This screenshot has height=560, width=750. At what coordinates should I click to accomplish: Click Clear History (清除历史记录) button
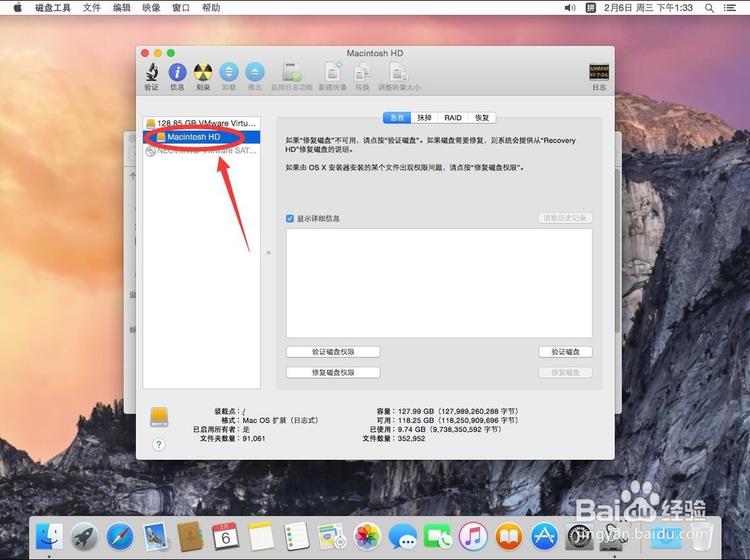click(565, 218)
